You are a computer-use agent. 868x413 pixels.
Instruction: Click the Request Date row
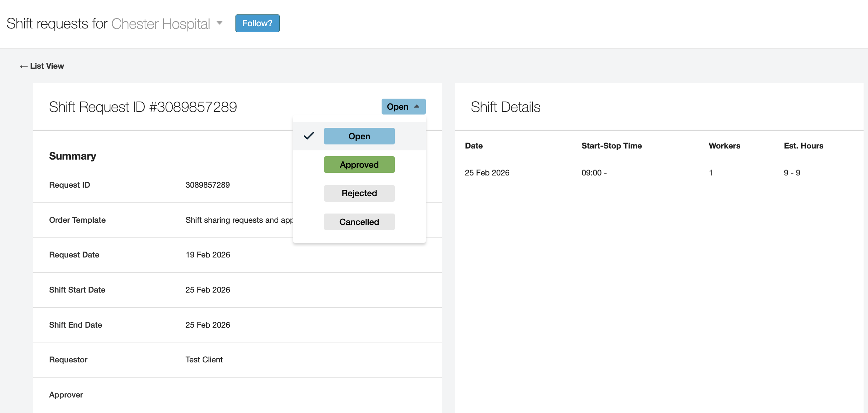[74, 255]
